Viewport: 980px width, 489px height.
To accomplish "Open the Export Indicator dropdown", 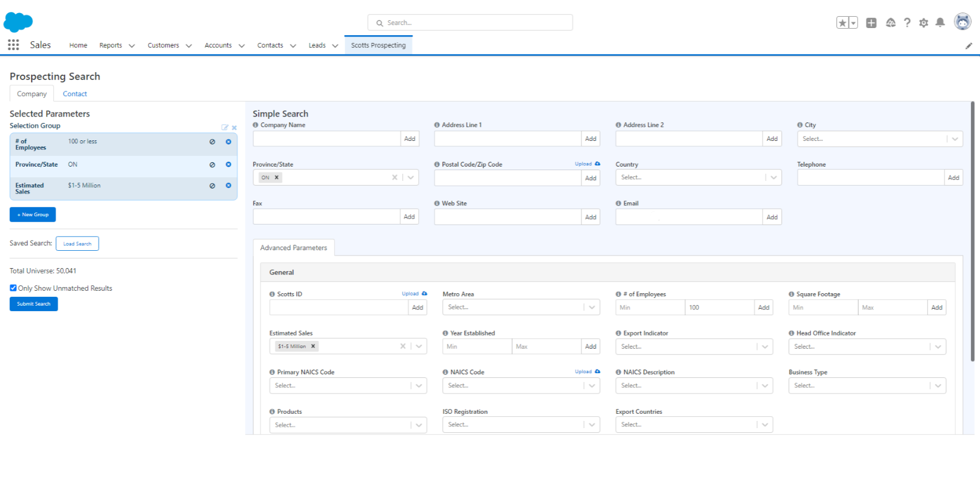I will (x=694, y=346).
